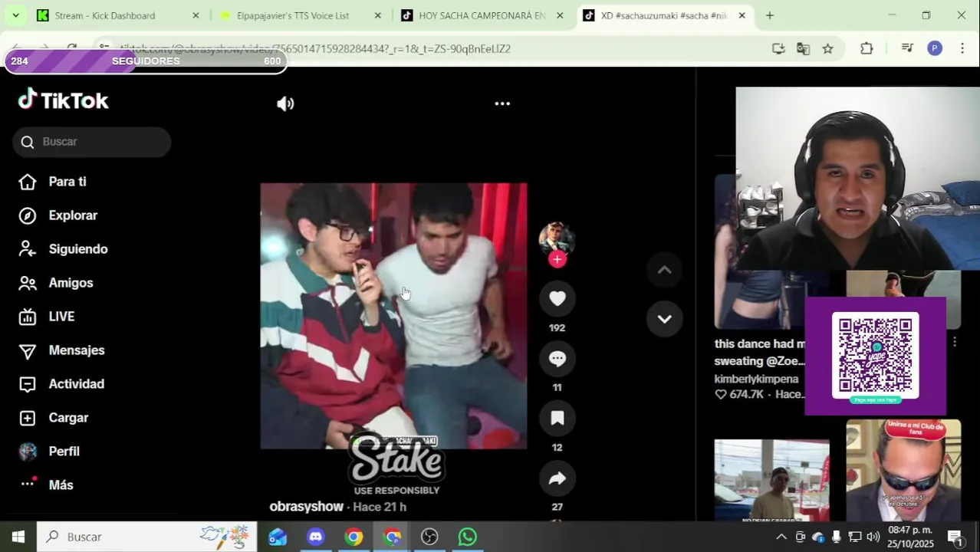Screen dimensions: 980x552
Task: Share the video with arrow icon
Action: (x=557, y=478)
